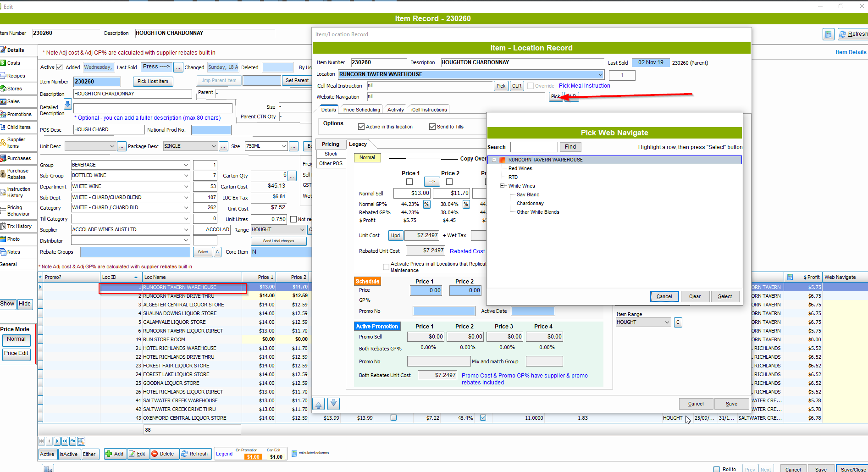Open the Purchases sidebar section
This screenshot has height=472, width=868.
point(19,158)
